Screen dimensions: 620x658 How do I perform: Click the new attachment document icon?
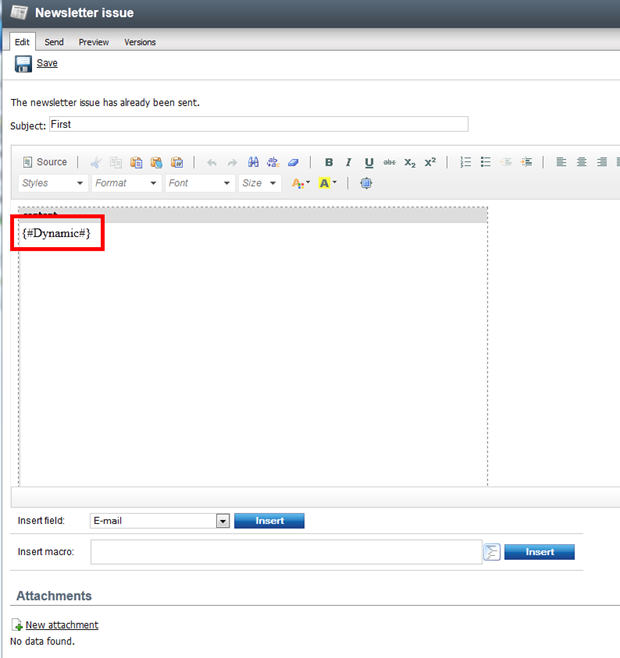click(17, 624)
